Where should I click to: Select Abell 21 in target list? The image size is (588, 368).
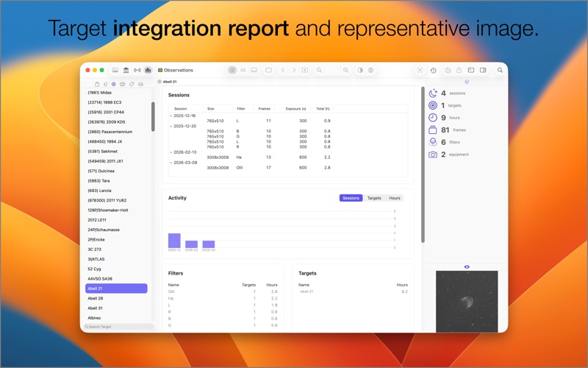click(x=116, y=289)
